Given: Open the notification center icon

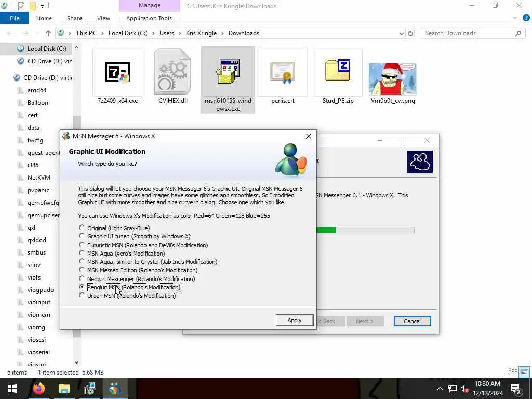Looking at the screenshot, I should coord(516,389).
